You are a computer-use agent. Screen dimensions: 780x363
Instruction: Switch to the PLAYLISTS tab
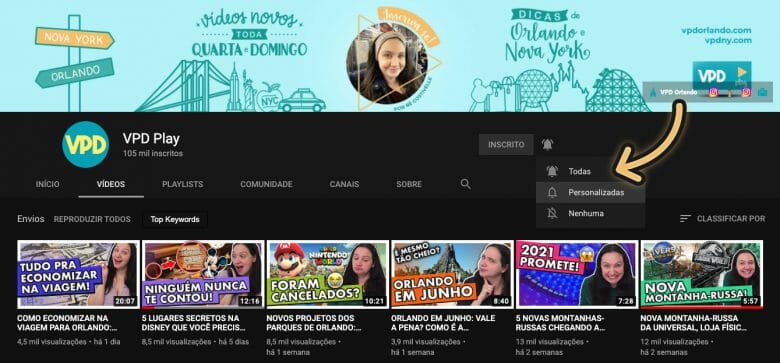point(183,184)
